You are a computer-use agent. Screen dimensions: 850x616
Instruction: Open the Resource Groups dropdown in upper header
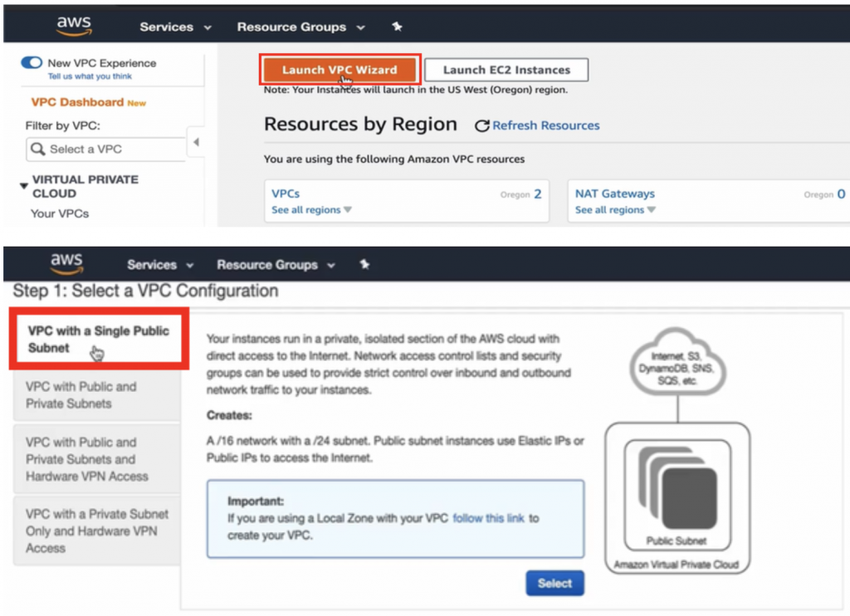click(300, 27)
